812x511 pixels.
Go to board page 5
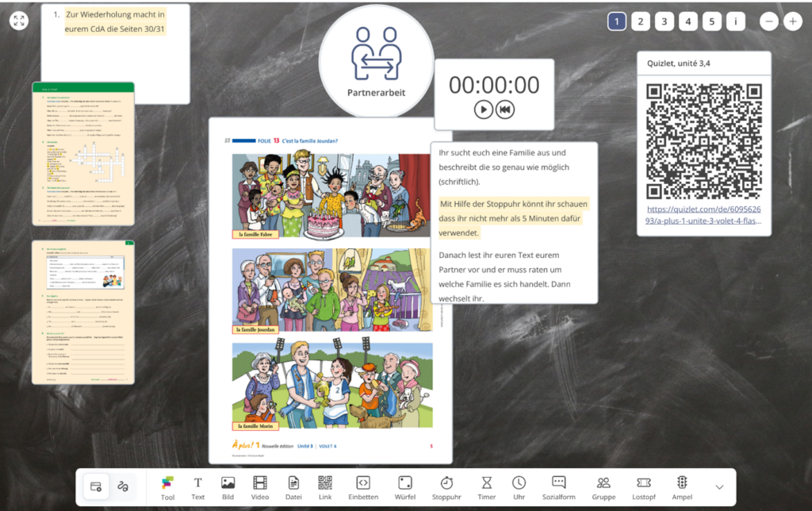(x=711, y=21)
